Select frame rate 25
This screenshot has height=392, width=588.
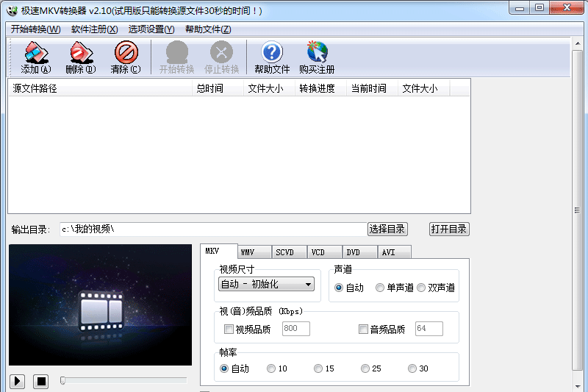[x=371, y=368]
